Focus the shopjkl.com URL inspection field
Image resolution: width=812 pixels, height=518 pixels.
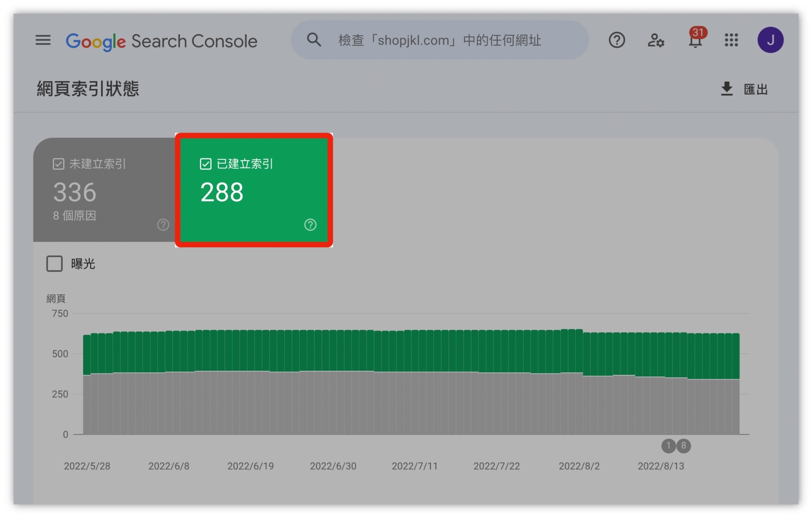[440, 40]
